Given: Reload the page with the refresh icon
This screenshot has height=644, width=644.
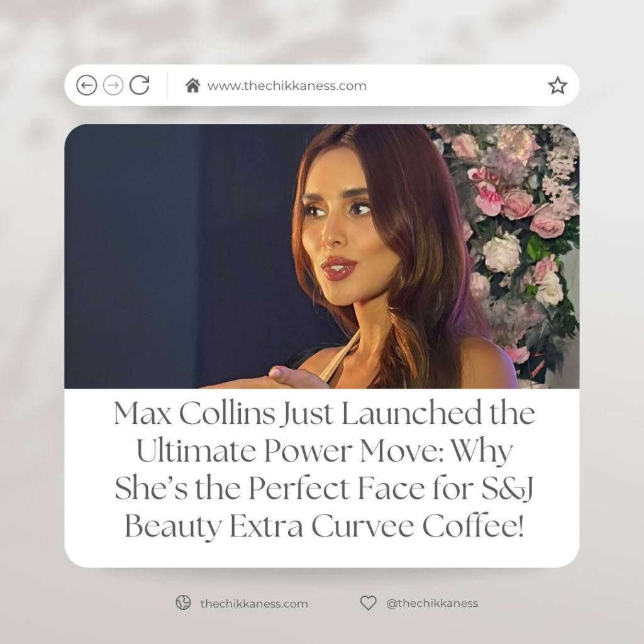Looking at the screenshot, I should point(140,86).
